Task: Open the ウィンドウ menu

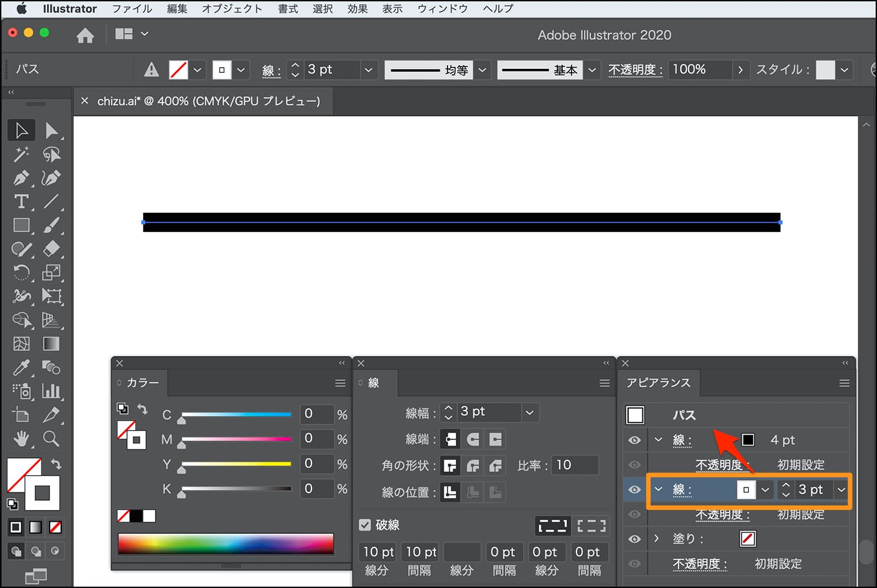Action: [442, 9]
